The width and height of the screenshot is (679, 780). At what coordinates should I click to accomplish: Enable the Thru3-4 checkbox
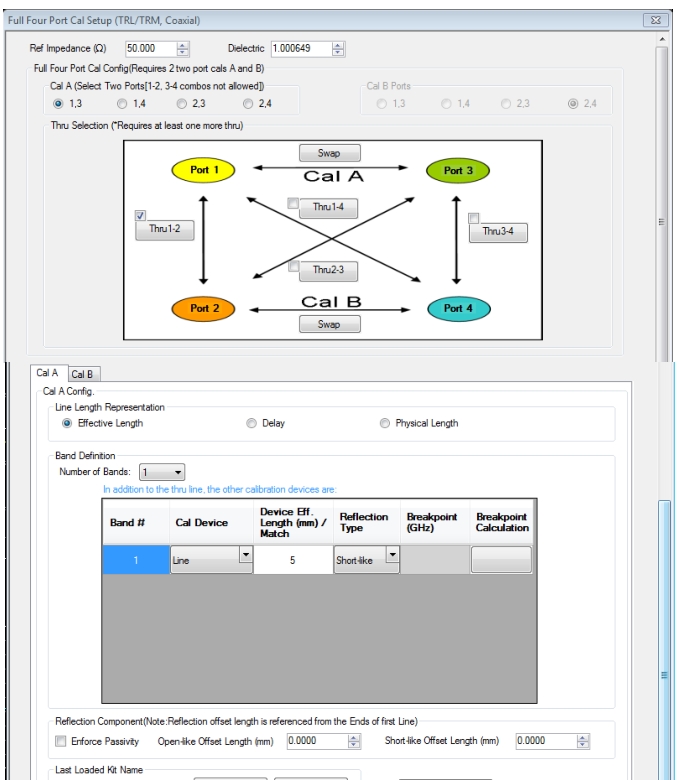pyautogui.click(x=474, y=218)
